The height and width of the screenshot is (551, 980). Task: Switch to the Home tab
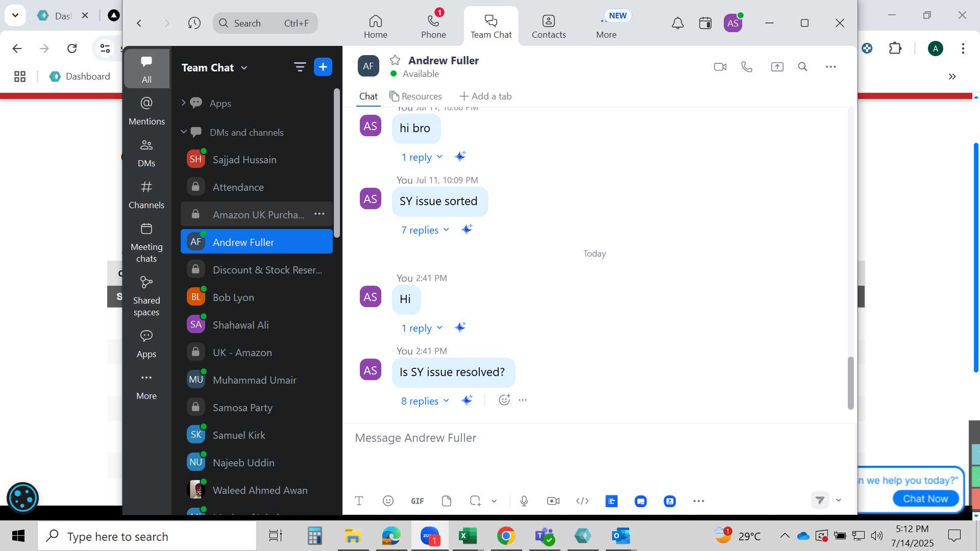376,26
